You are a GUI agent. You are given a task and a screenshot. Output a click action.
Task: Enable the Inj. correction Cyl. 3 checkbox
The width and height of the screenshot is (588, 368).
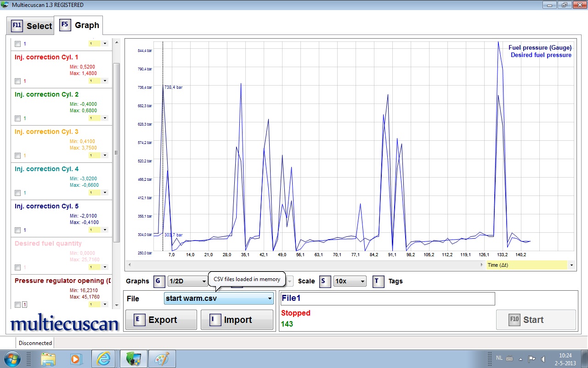click(x=17, y=155)
